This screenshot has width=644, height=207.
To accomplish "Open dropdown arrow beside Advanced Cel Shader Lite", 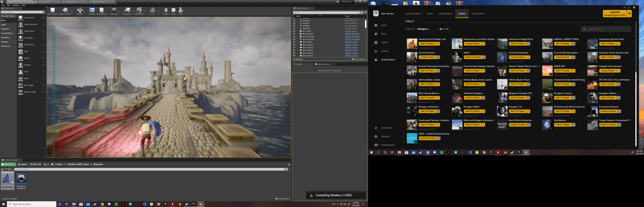I will (438, 44).
